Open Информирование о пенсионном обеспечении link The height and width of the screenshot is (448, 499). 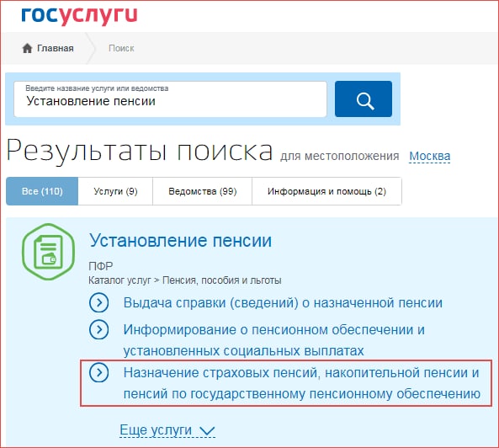click(x=274, y=340)
